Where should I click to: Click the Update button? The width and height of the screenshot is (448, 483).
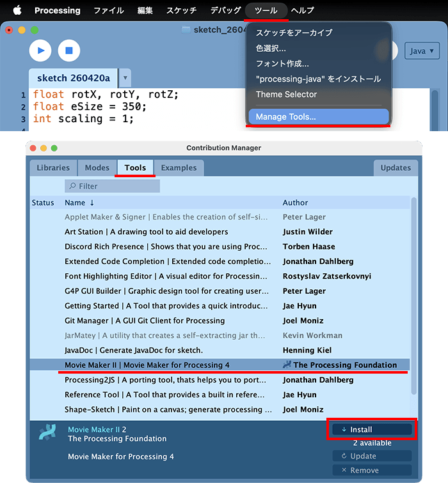pyautogui.click(x=372, y=456)
